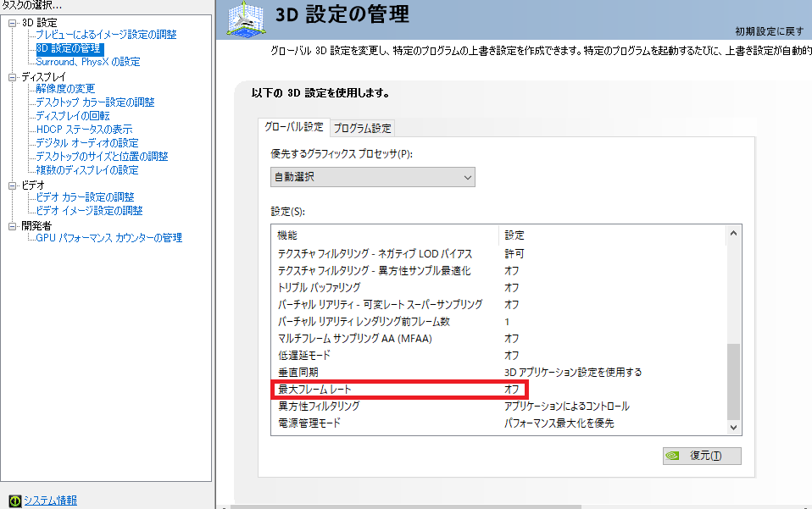Select バーチャル リアリティ - 可変レート スーパーサンプリング row
Screen dimensions: 812x509
tap(498, 305)
